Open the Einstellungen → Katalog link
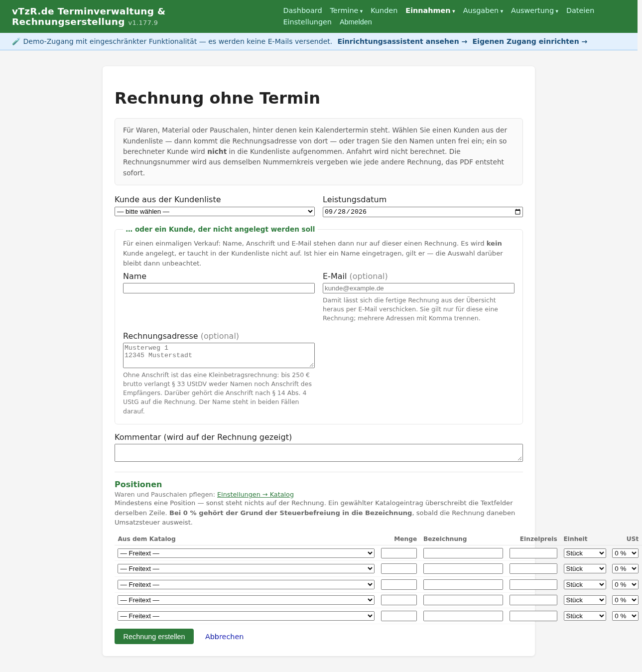 pyautogui.click(x=256, y=495)
